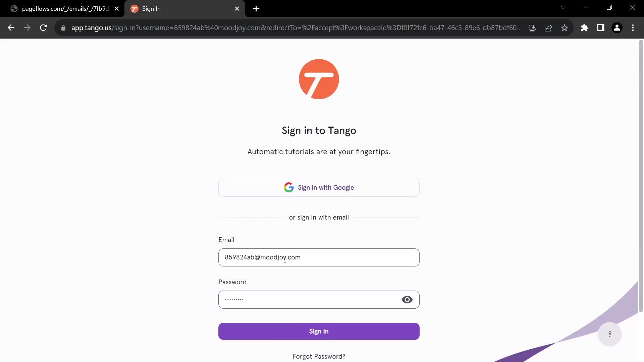Screen dimensions: 644x362
Task: Click the bookmark star icon in address bar
Action: [566, 27]
